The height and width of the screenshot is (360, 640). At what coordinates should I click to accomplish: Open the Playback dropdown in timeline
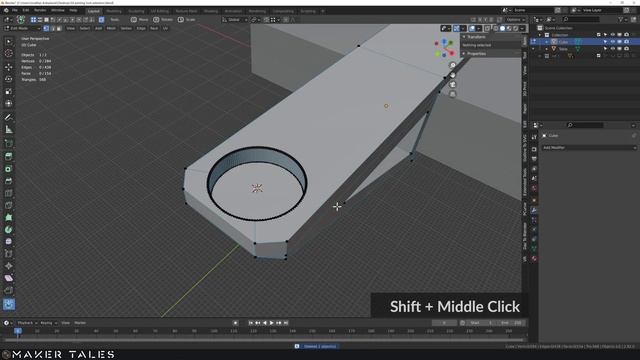coord(27,323)
